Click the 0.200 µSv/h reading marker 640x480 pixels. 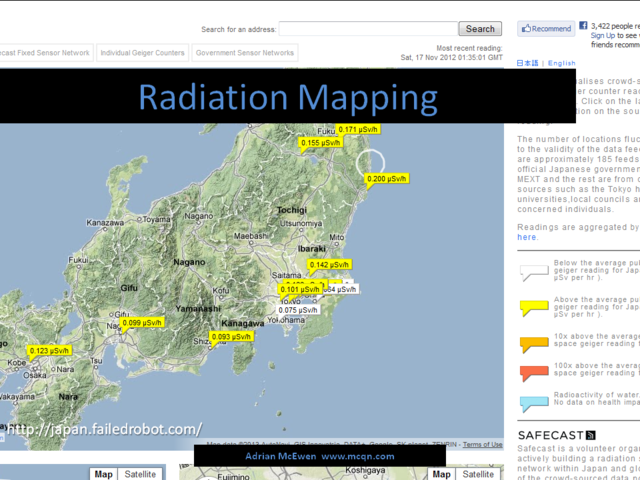pos(387,180)
